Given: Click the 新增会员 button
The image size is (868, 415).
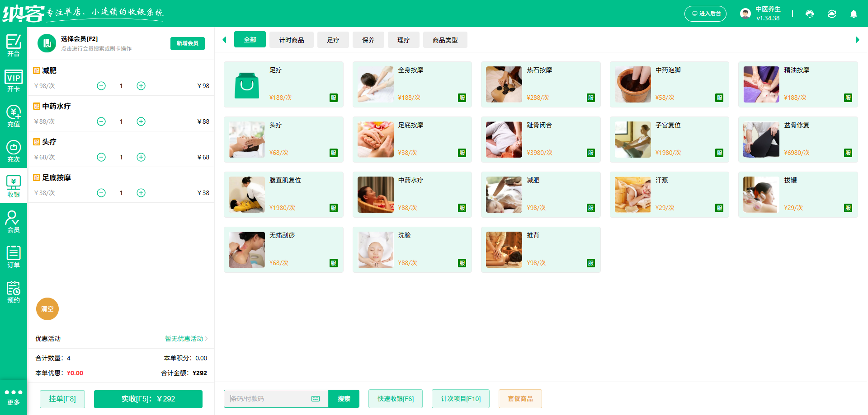Looking at the screenshot, I should [x=187, y=43].
